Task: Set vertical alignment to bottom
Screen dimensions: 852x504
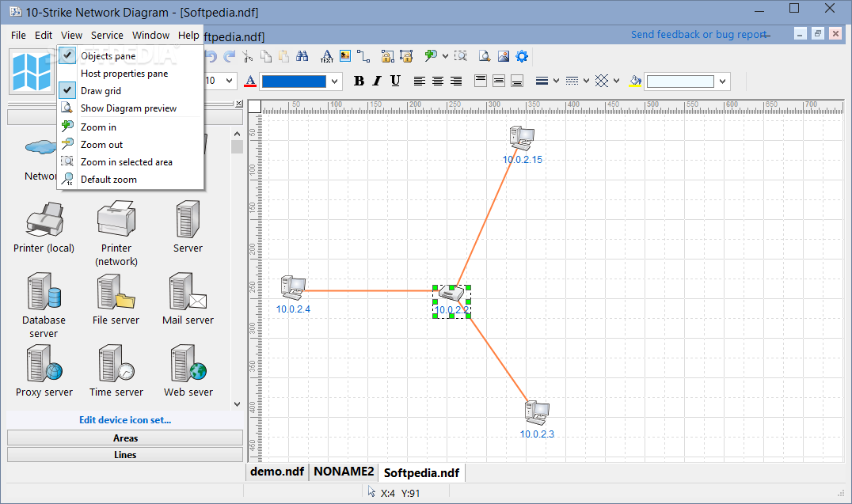Action: tap(517, 81)
